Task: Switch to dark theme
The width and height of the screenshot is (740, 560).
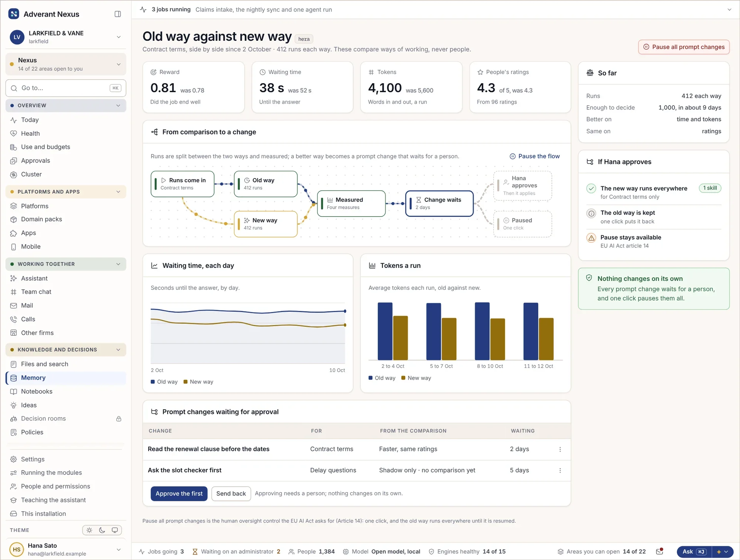Action: click(x=102, y=530)
